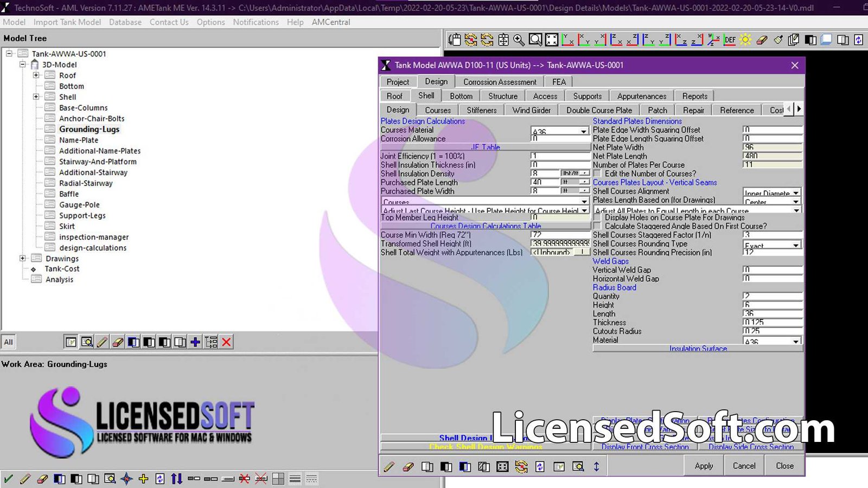Select Grounding-Lugs in the model tree
868x488 pixels.
click(x=89, y=129)
